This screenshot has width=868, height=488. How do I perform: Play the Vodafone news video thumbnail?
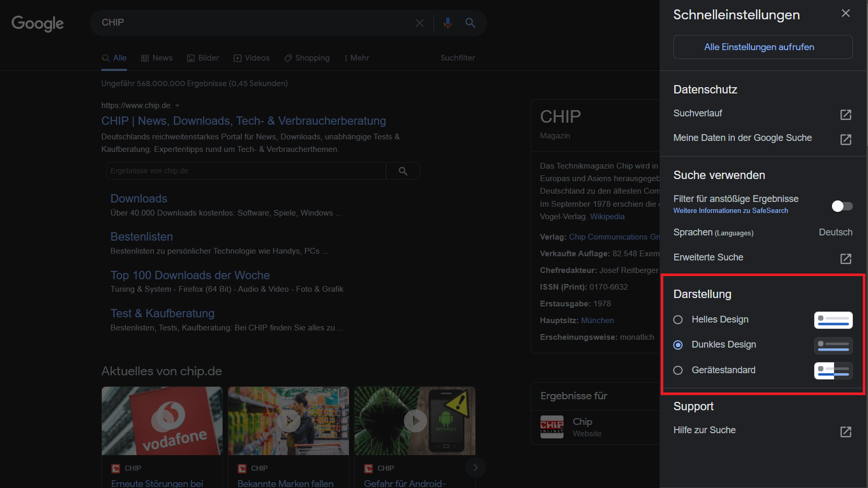pyautogui.click(x=162, y=421)
